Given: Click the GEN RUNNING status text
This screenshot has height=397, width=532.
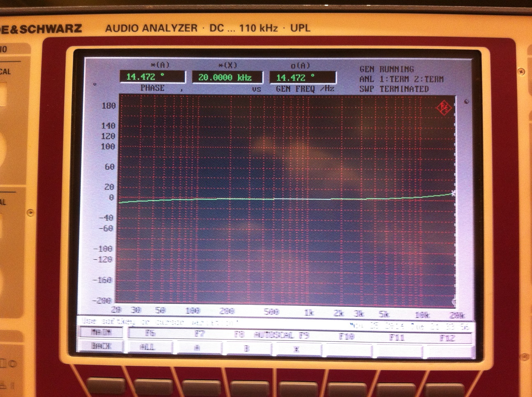Looking at the screenshot, I should point(386,69).
